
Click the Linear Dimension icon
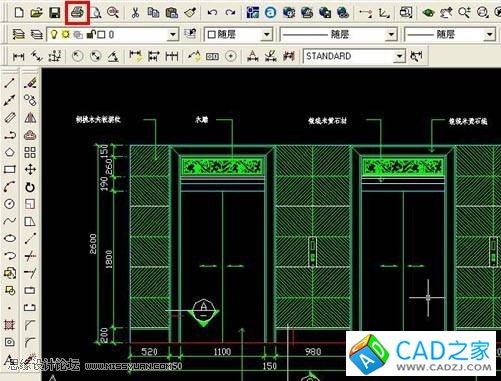[18, 56]
